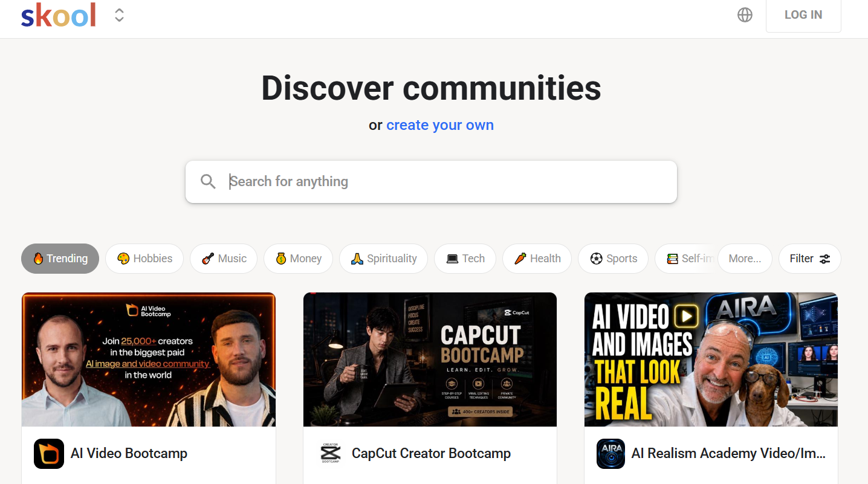The height and width of the screenshot is (484, 868).
Task: Focus the 'Search for anything' field
Action: pyautogui.click(x=431, y=182)
